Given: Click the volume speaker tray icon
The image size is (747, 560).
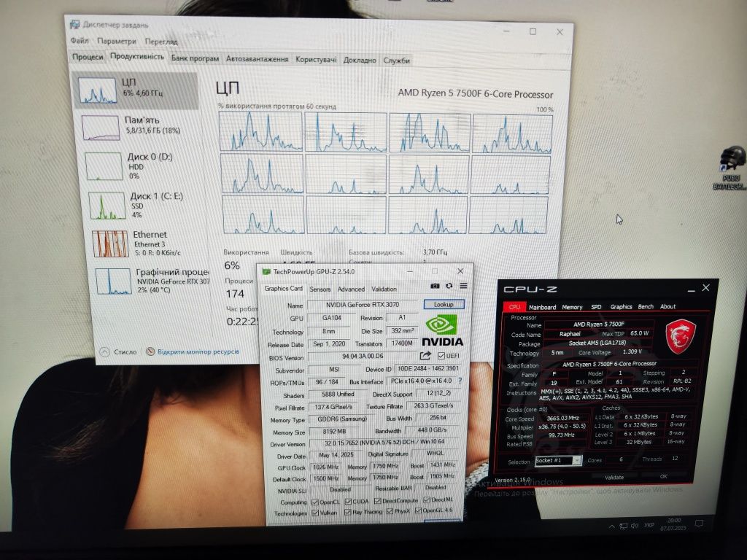Looking at the screenshot, I should coord(634,526).
